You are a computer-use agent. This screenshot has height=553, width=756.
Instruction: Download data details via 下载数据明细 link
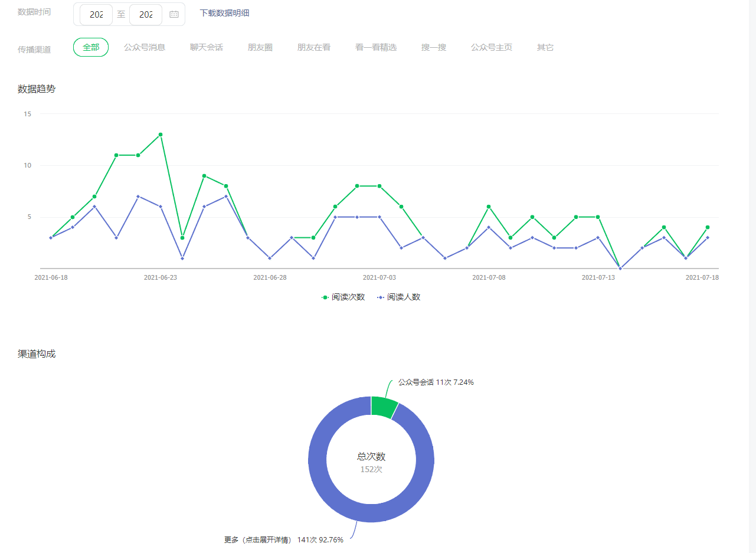224,13
